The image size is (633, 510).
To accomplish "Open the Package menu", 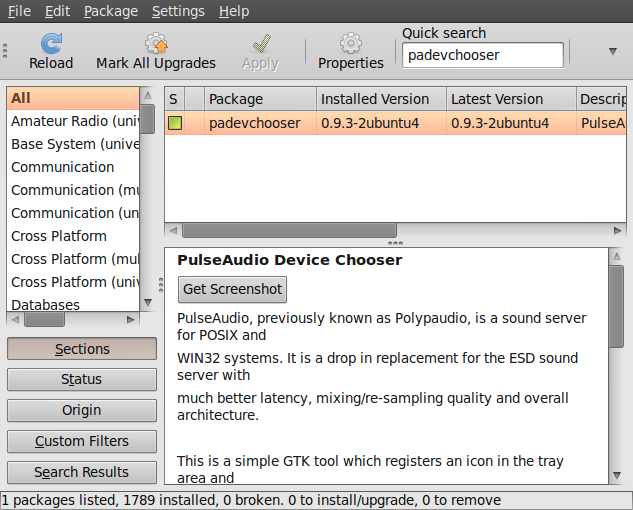I will coord(111,11).
